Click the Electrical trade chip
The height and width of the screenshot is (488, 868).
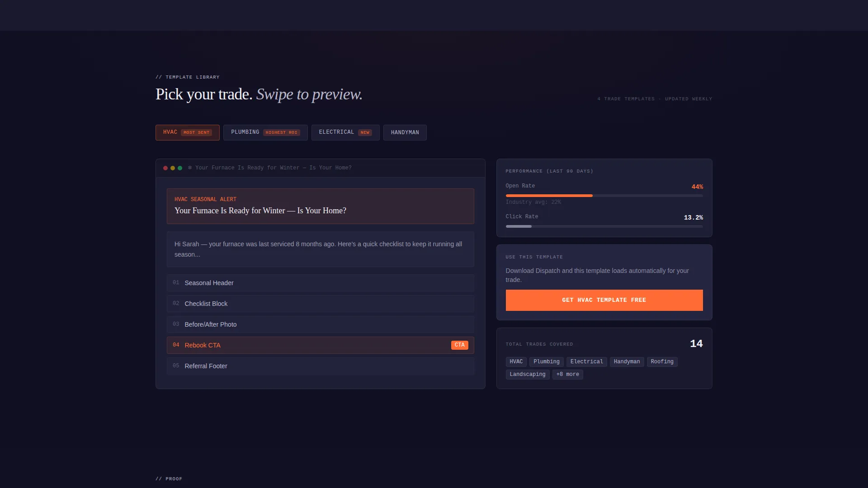click(586, 361)
